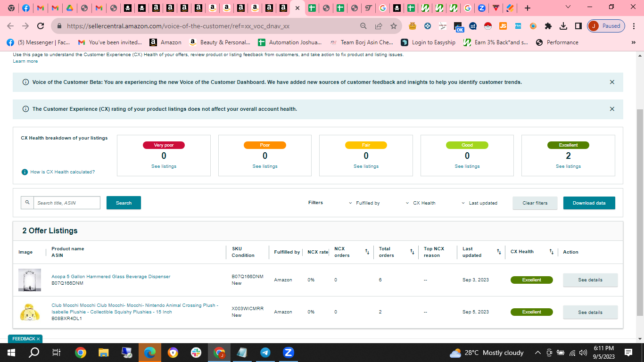644x362 pixels.
Task: Focus the Search title, ASIN field
Action: click(67, 203)
